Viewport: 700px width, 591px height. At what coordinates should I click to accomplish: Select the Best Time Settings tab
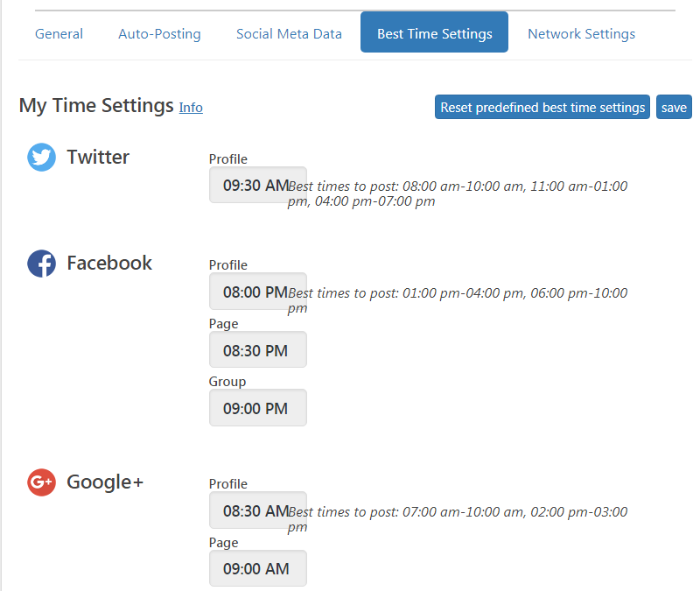click(434, 34)
